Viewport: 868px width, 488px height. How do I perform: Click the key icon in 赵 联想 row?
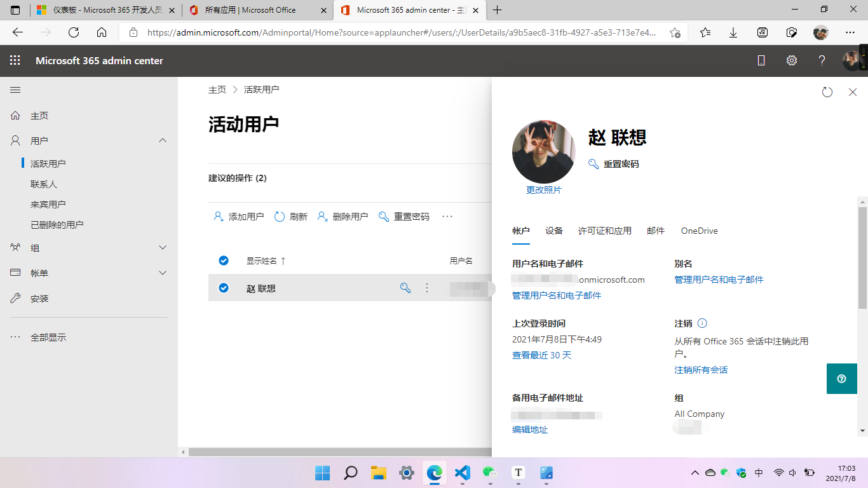click(x=405, y=288)
